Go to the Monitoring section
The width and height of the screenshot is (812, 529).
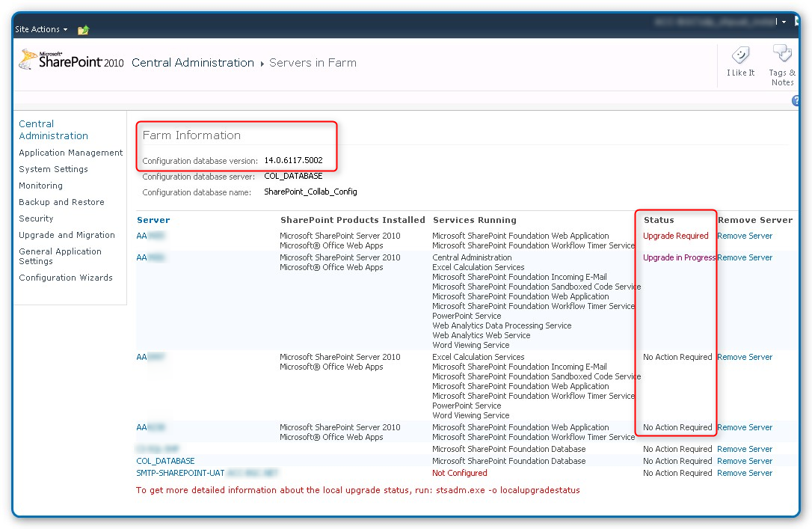click(40, 185)
